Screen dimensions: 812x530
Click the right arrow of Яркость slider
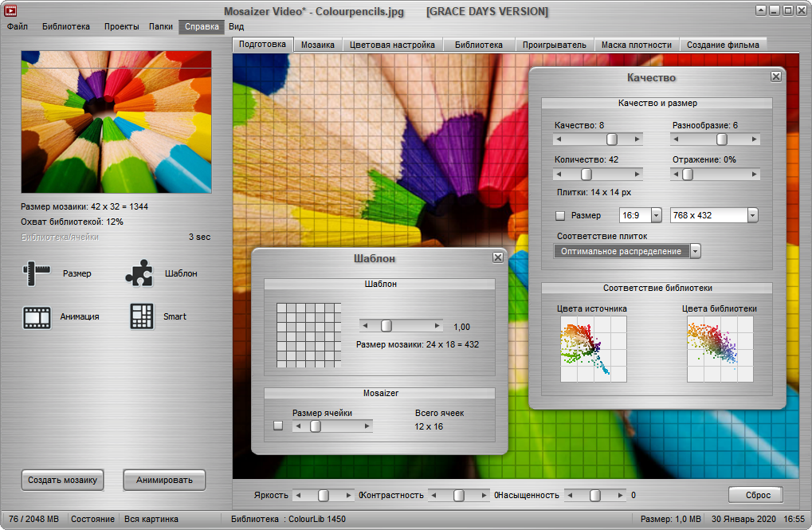[348, 495]
